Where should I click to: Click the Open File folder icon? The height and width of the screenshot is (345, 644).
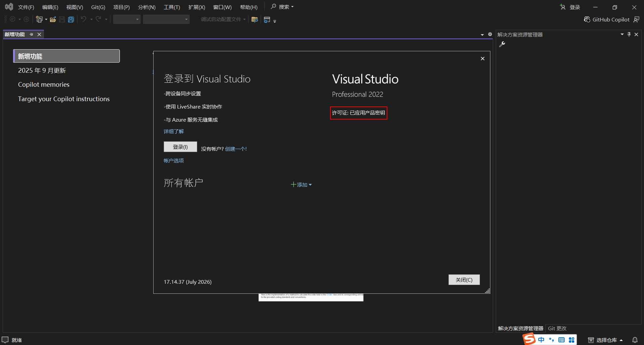pyautogui.click(x=53, y=19)
